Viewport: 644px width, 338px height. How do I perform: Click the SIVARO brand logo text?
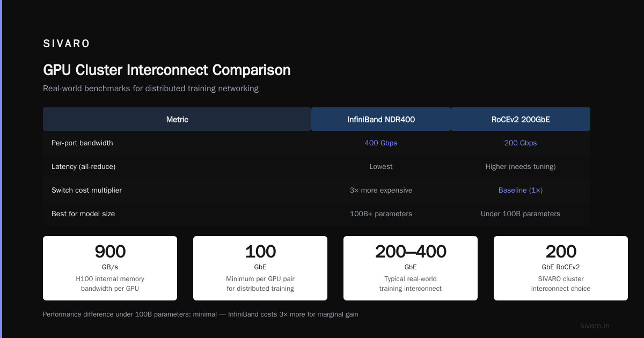(67, 43)
